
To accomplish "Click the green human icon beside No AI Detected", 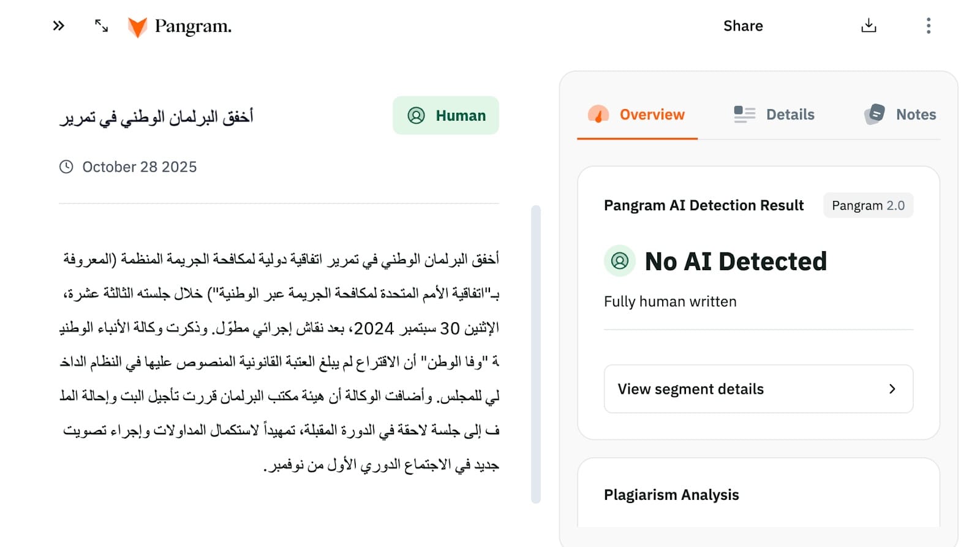I will [x=620, y=261].
